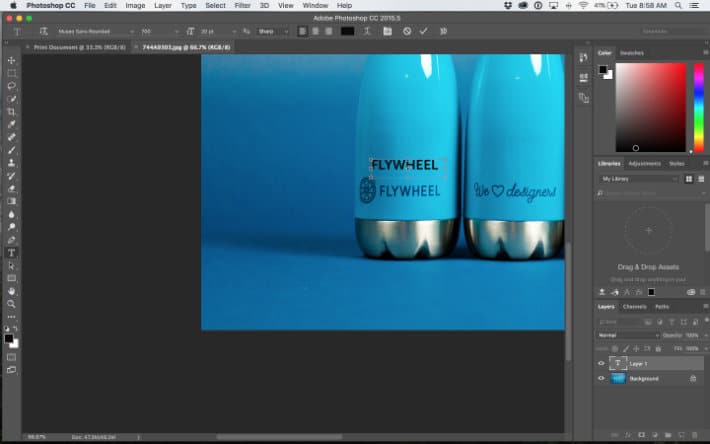Open the Filter menu
This screenshot has height=444, width=710.
click(x=242, y=5)
